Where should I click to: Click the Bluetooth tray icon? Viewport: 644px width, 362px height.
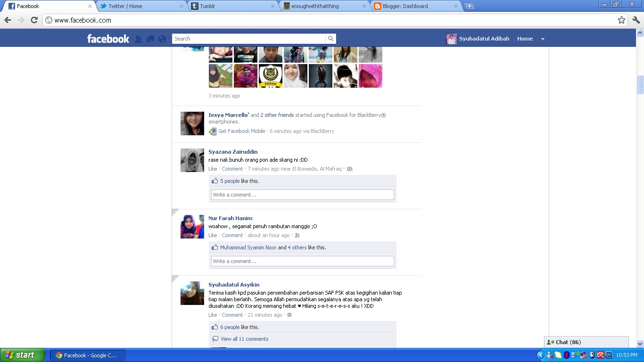click(566, 355)
